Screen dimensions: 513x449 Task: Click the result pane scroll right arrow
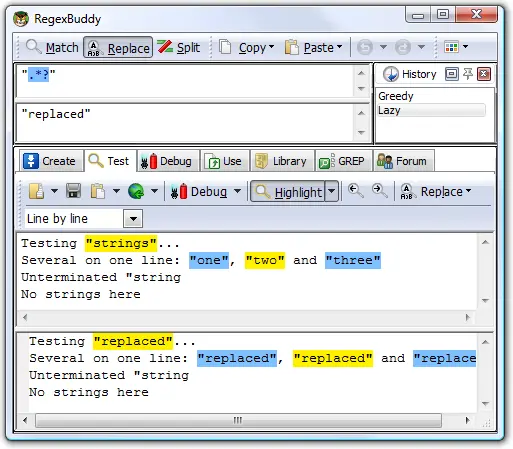[x=467, y=420]
